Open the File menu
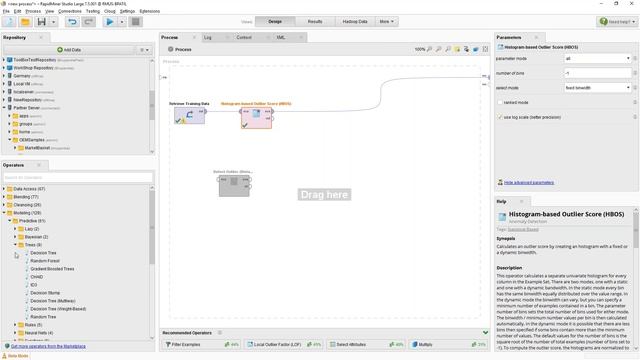This screenshot has height=360, width=640. click(6, 11)
